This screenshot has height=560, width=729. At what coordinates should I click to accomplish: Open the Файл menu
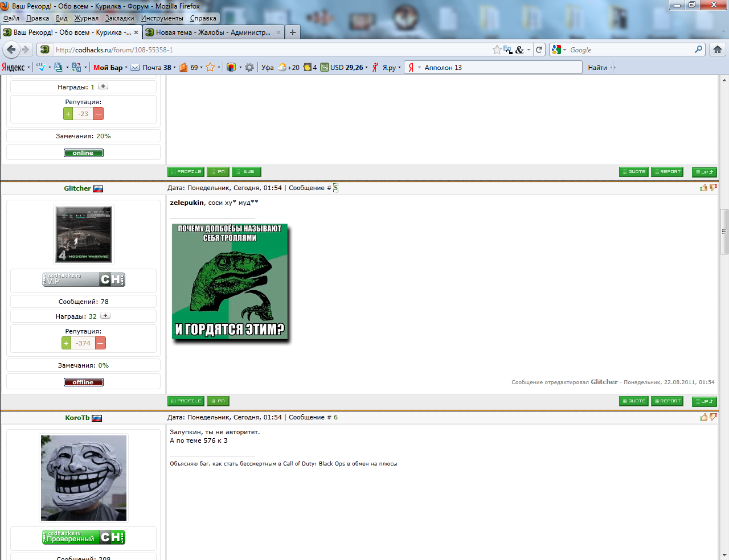(x=11, y=18)
